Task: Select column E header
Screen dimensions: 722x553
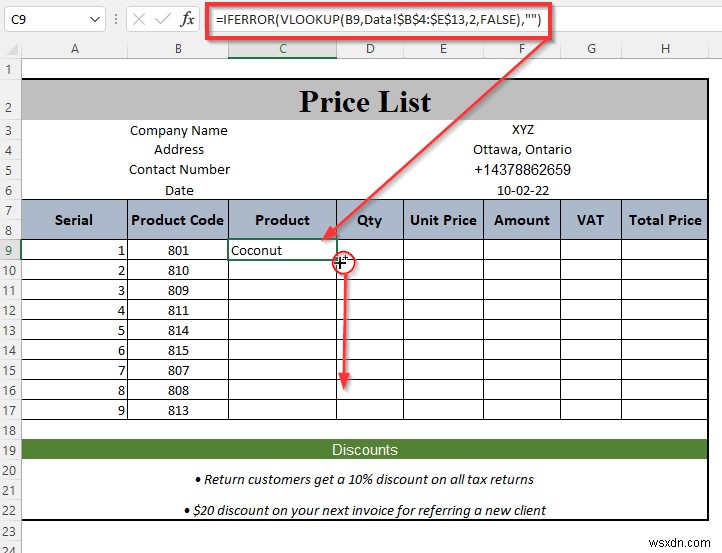Action: pyautogui.click(x=443, y=49)
